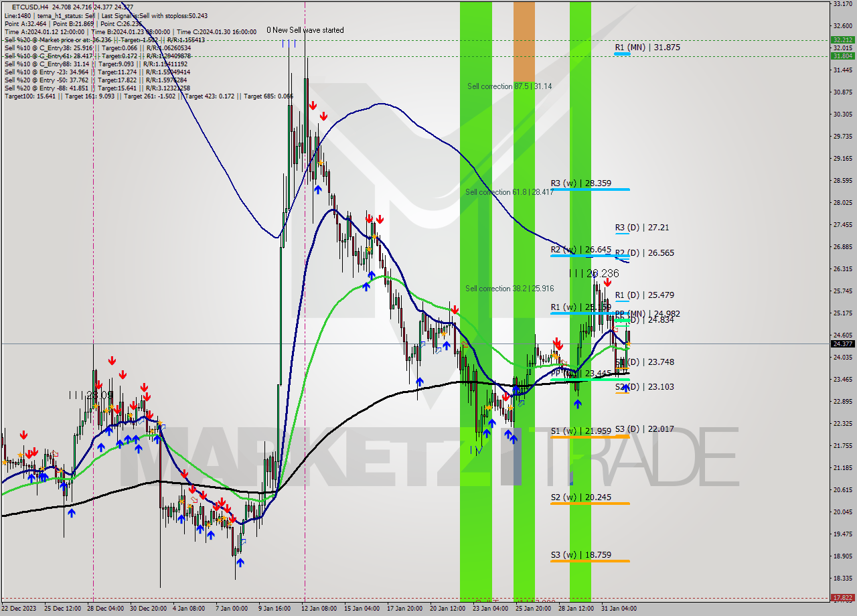Click the 'Sell %20 @ Entry -50: 37.762' line
This screenshot has width=857, height=616.
96,80
